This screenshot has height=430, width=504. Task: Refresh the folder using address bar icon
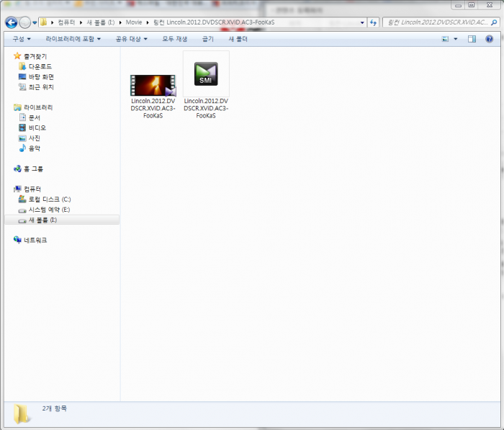(374, 22)
